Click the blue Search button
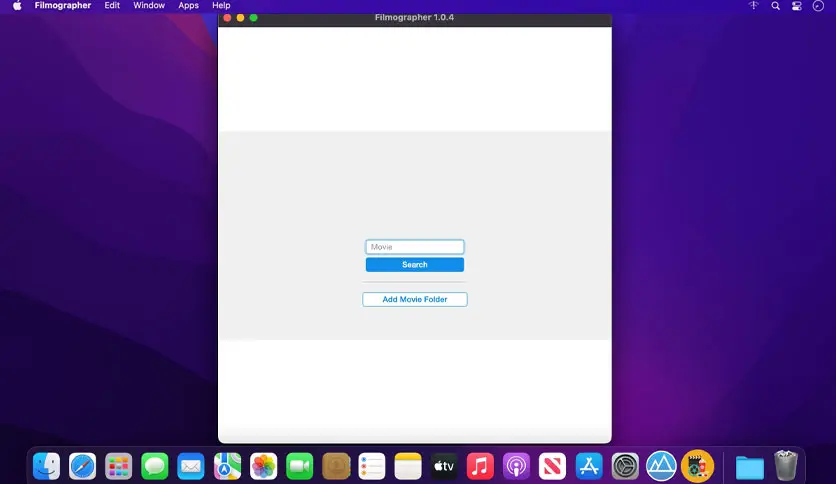Image resolution: width=836 pixels, height=484 pixels. 414,264
